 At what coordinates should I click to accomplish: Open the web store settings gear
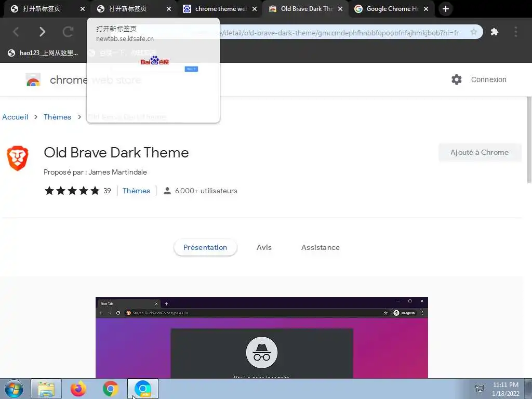456,79
